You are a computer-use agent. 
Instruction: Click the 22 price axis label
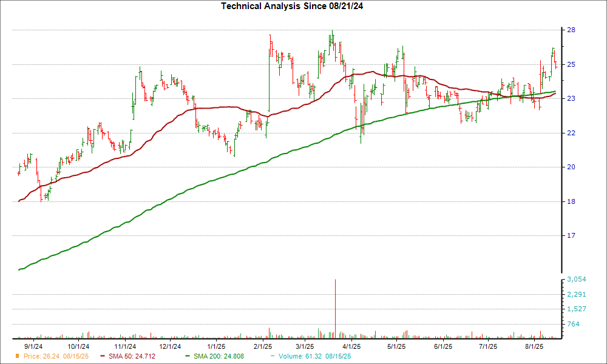pyautogui.click(x=571, y=133)
